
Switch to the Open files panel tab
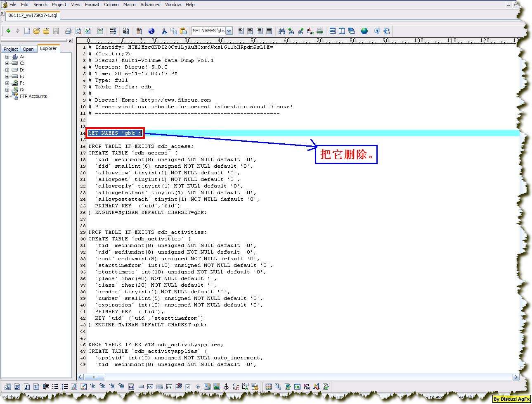28,49
